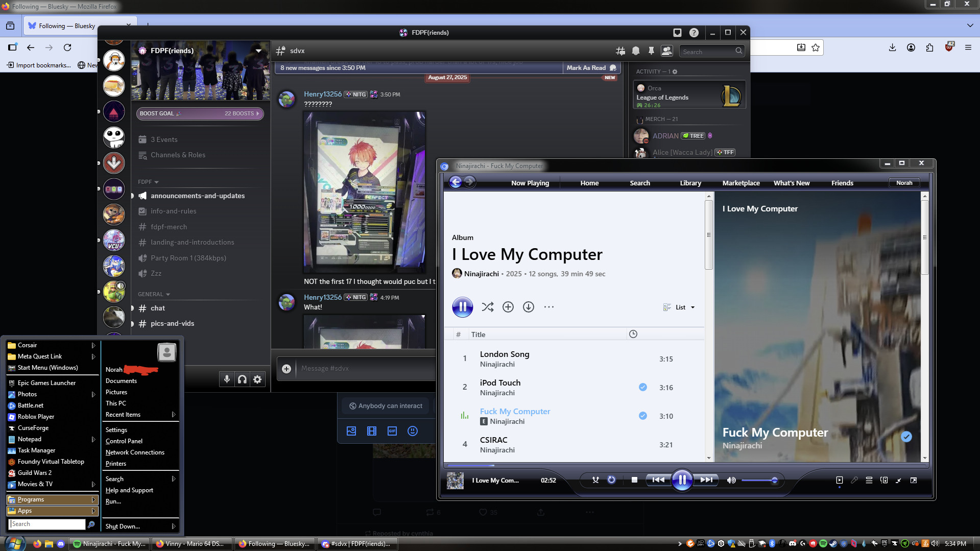Viewport: 980px width, 551px height.
Task: Open the threads icon in channel header
Action: [620, 51]
